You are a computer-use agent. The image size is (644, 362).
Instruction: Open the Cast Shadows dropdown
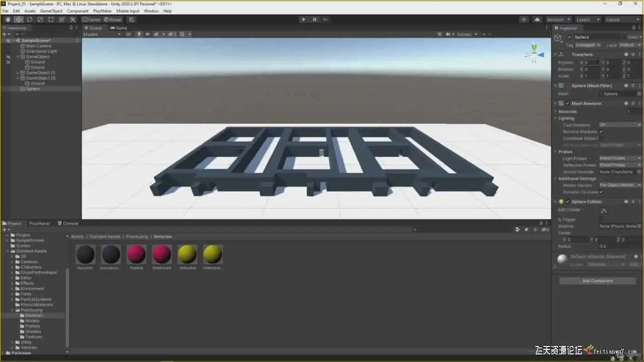(x=620, y=125)
